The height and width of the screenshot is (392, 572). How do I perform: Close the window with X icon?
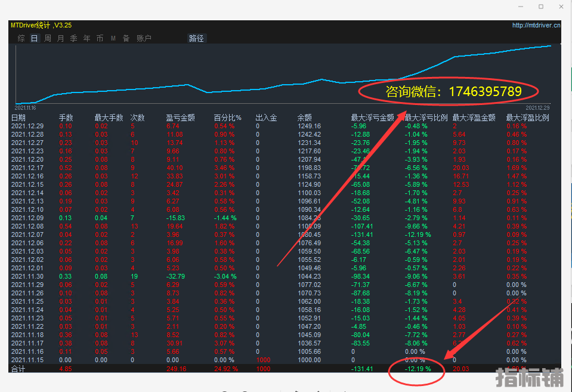click(x=561, y=7)
